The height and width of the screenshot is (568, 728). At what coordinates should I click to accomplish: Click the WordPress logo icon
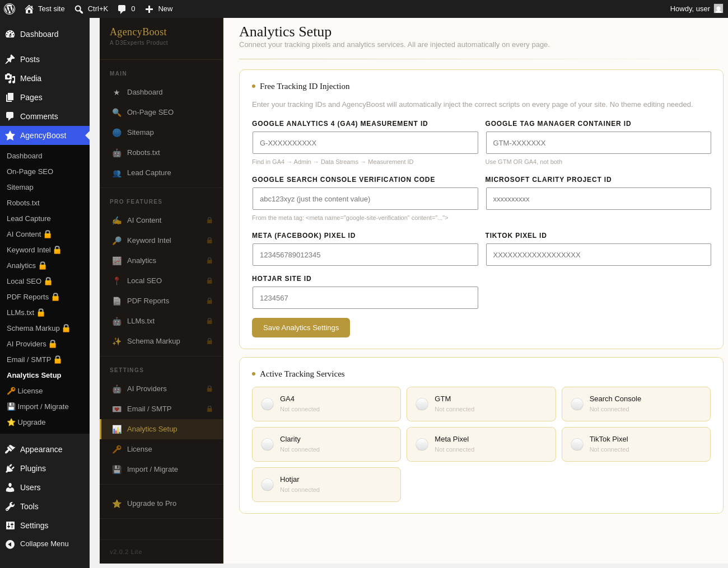pos(10,9)
